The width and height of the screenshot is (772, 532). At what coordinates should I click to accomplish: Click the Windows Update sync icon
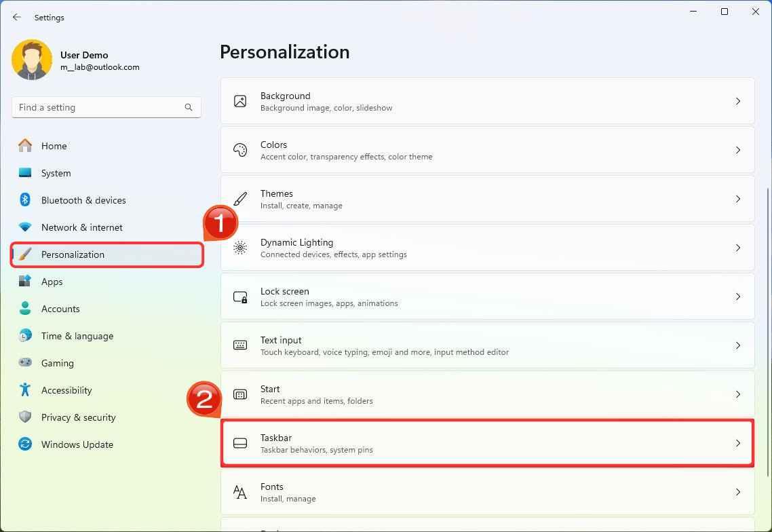(x=25, y=444)
